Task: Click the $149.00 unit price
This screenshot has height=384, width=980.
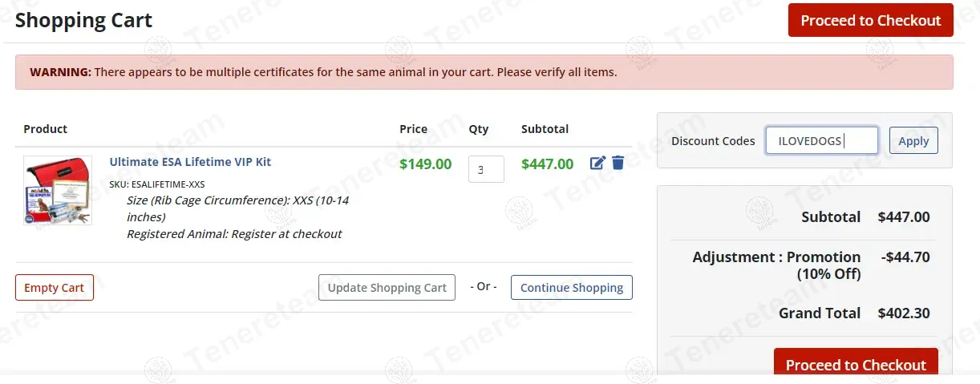Action: [x=425, y=164]
